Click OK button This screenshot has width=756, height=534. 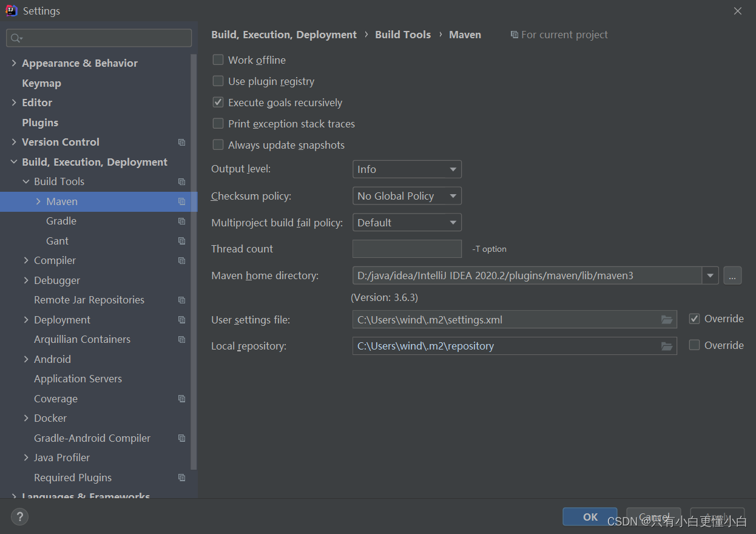(590, 517)
